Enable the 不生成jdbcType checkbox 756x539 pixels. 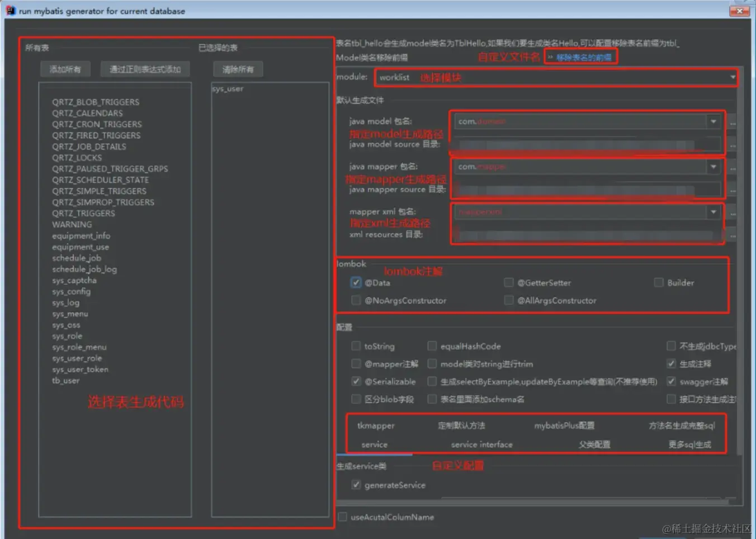(x=671, y=346)
